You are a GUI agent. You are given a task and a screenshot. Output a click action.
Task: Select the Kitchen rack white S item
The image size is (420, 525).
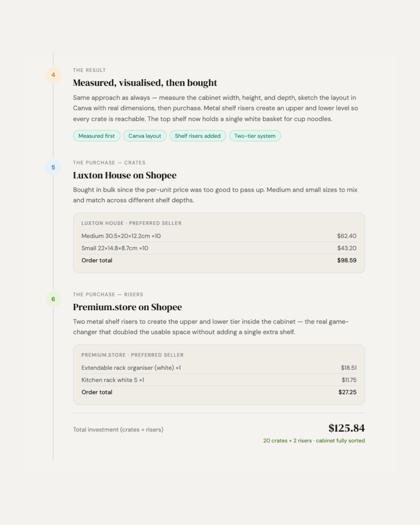tap(113, 380)
